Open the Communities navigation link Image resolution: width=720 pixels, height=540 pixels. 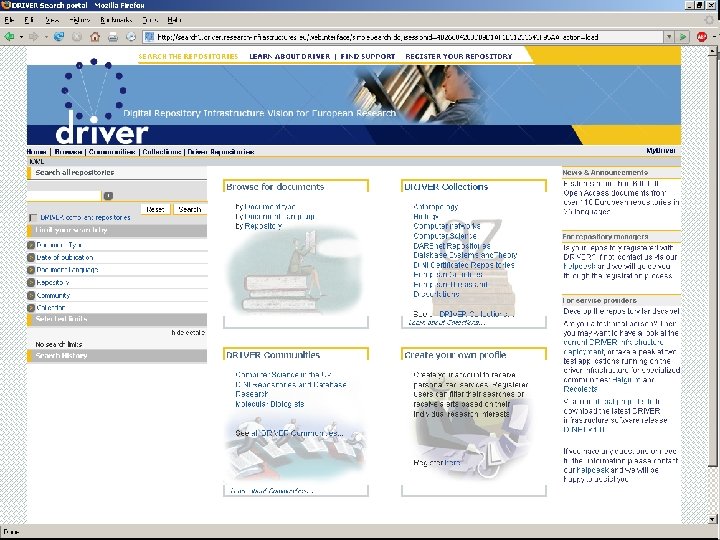[x=112, y=152]
